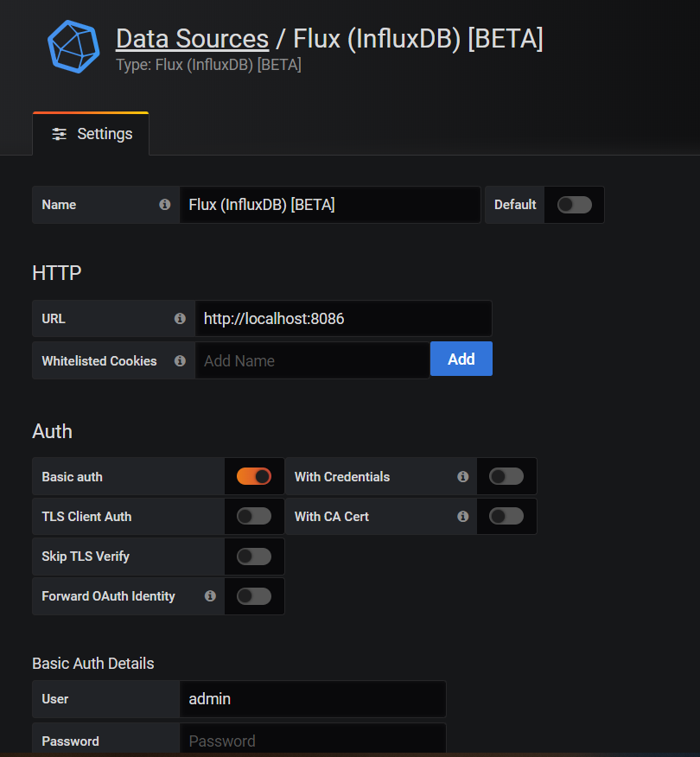Click inside the URL input field
The image size is (700, 757).
pyautogui.click(x=343, y=318)
